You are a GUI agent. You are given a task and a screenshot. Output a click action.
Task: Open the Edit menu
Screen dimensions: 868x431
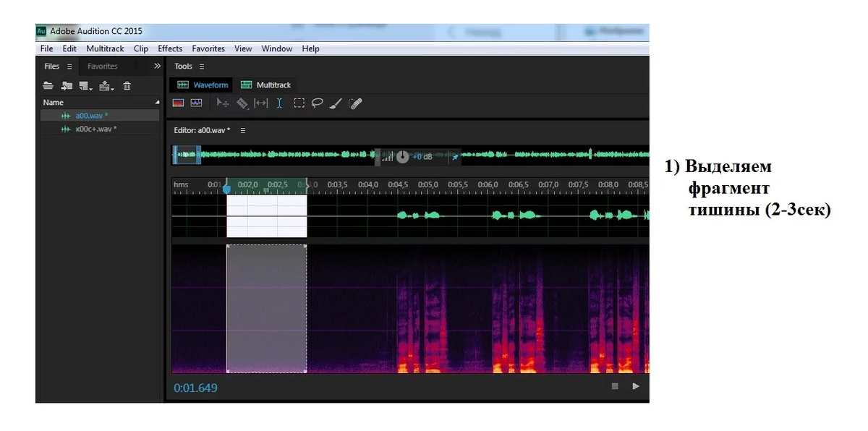pos(69,49)
